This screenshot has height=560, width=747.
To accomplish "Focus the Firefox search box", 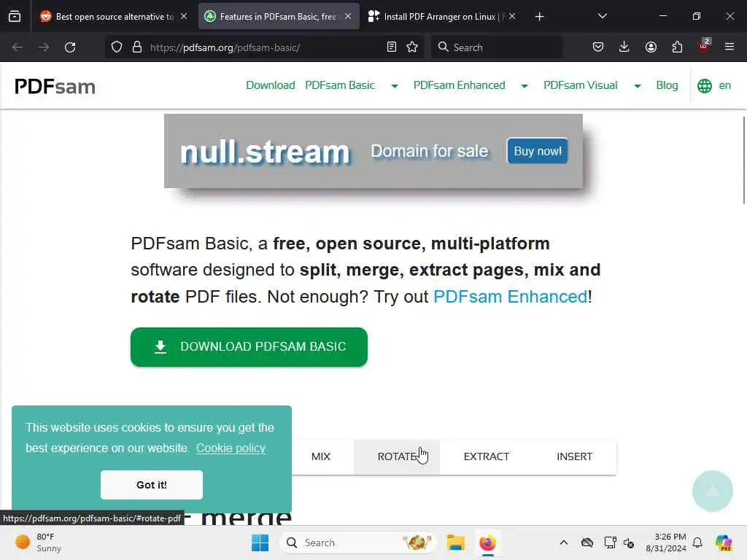I will (497, 47).
